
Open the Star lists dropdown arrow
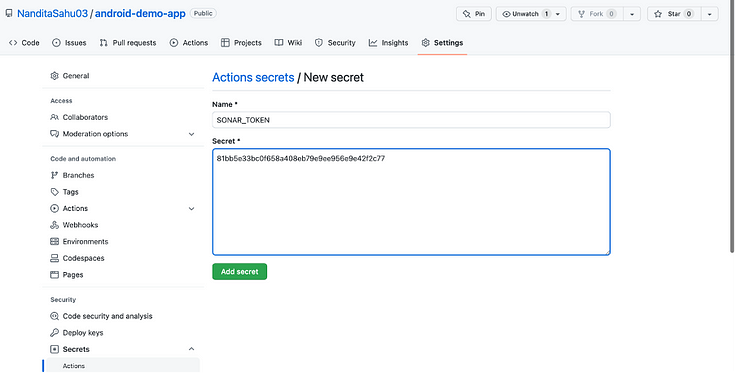coord(709,14)
